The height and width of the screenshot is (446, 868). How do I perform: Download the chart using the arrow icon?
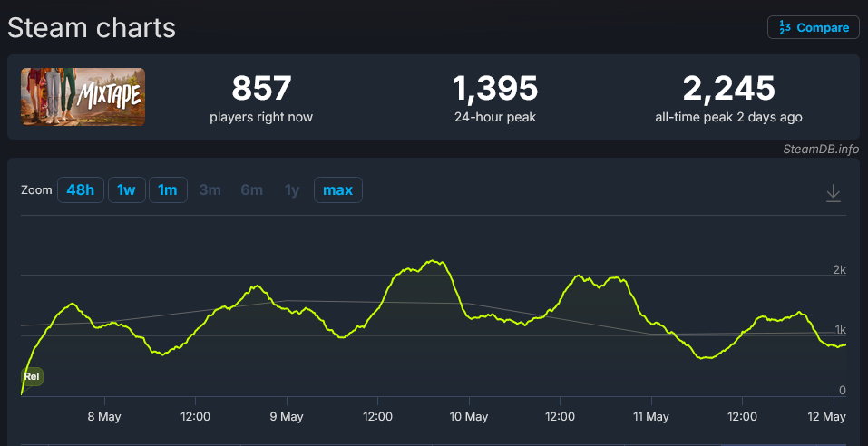[x=834, y=193]
